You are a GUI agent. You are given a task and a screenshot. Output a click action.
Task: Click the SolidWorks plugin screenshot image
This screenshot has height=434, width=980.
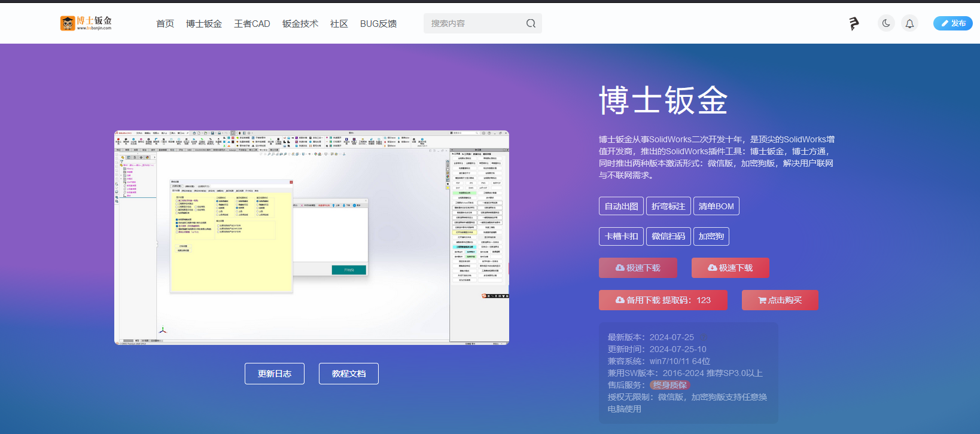[x=312, y=237]
